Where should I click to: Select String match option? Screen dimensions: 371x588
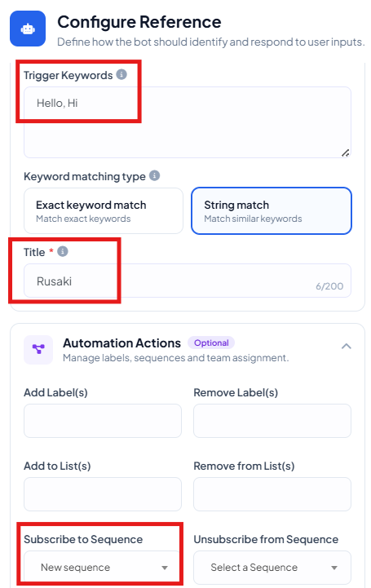[x=272, y=210]
